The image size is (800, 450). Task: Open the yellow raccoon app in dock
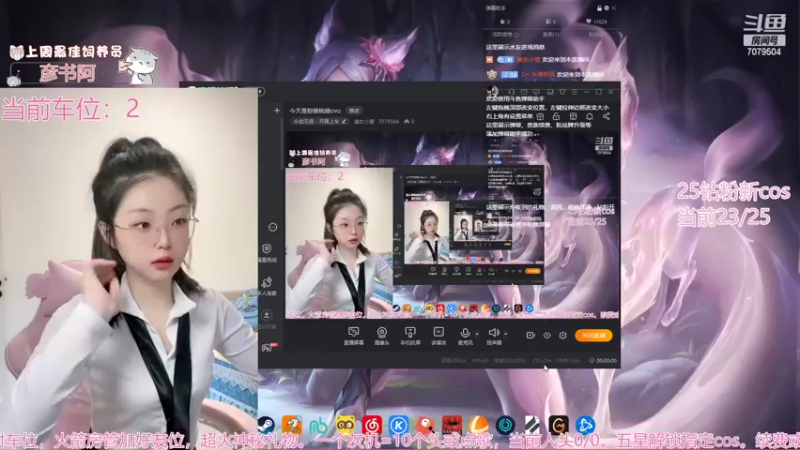[x=345, y=424]
